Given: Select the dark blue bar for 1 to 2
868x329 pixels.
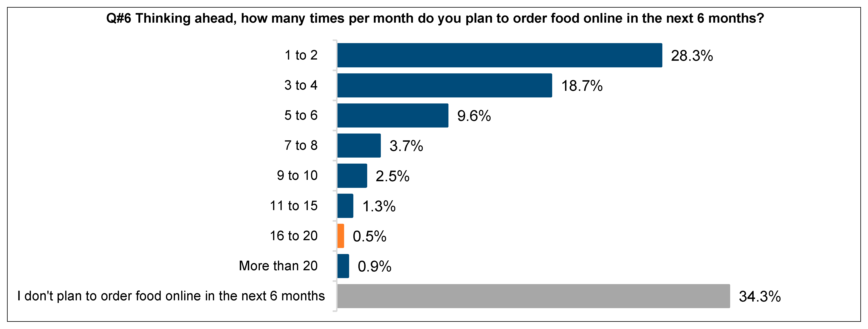Looking at the screenshot, I should click(499, 55).
